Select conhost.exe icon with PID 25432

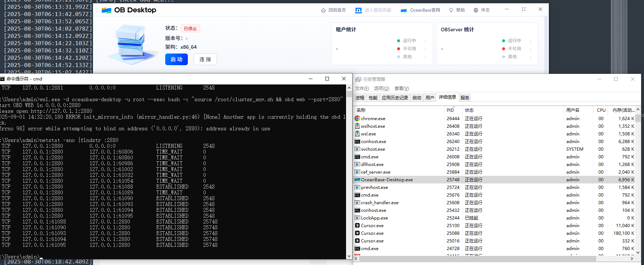tap(357, 210)
